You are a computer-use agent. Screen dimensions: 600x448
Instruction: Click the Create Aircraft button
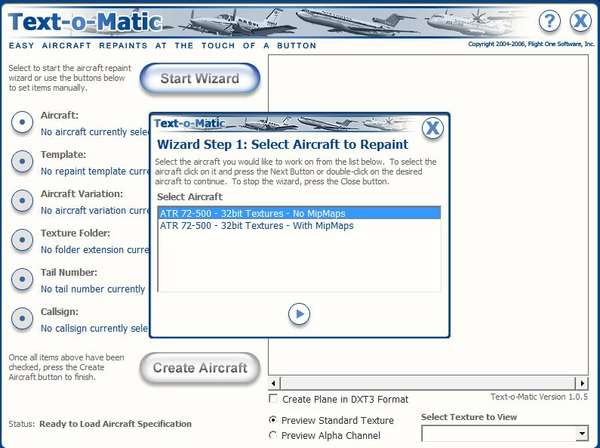pos(200,368)
